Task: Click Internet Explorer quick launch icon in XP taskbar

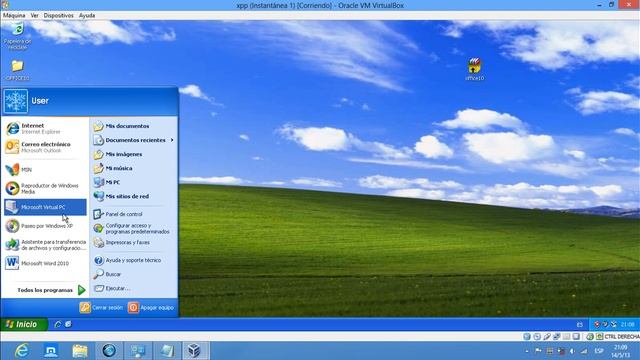Action: click(58, 324)
